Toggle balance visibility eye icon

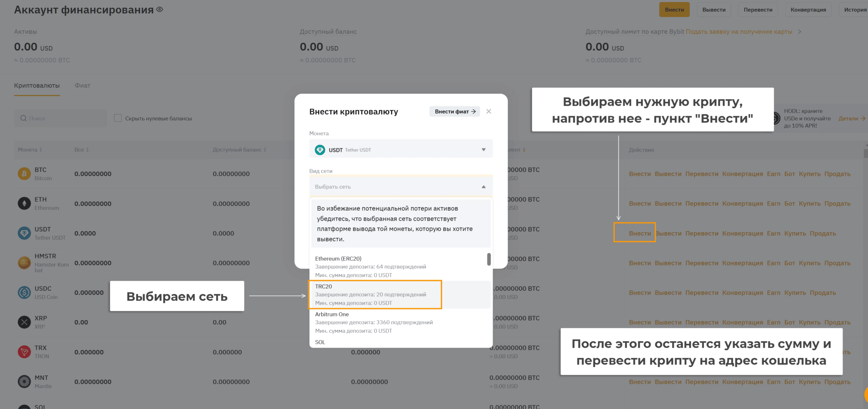coord(159,9)
